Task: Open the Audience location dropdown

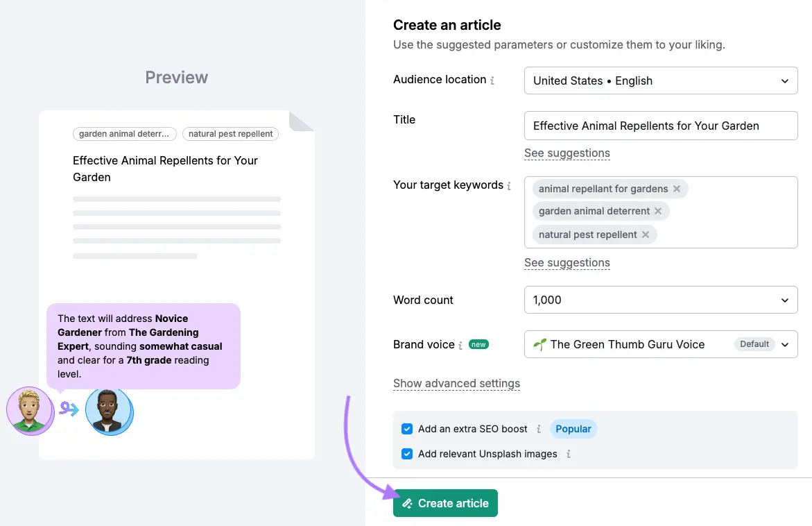Action: [x=660, y=80]
